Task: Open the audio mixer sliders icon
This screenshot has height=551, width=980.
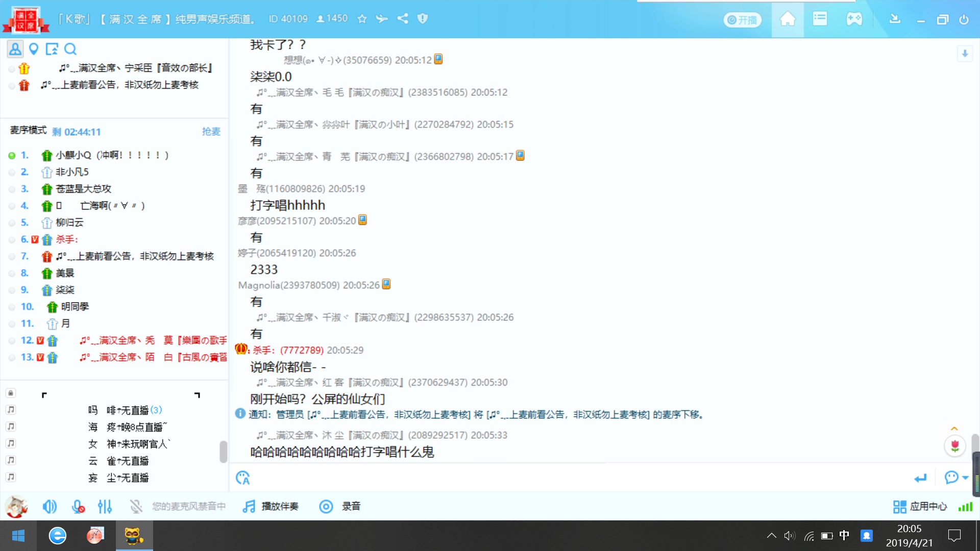Action: tap(105, 507)
